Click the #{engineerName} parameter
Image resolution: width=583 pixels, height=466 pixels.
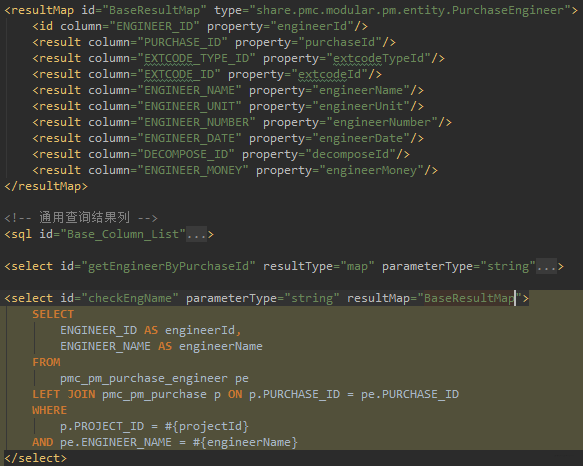pos(245,442)
